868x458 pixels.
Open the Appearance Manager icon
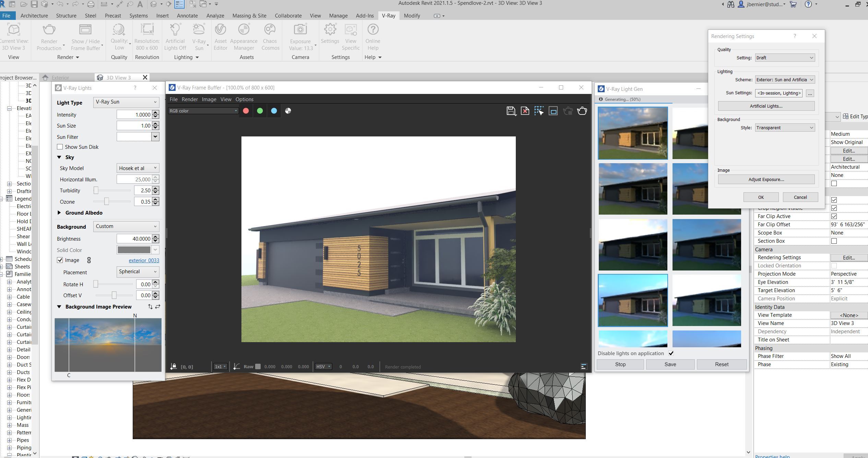pyautogui.click(x=244, y=30)
